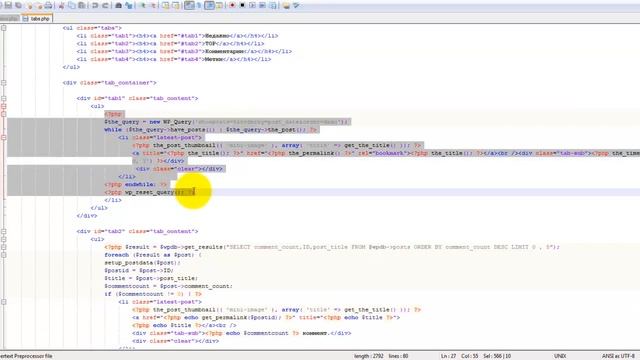Click Ln : 27 in the status bar
Viewport: 640px width, 360px height.
click(x=448, y=356)
